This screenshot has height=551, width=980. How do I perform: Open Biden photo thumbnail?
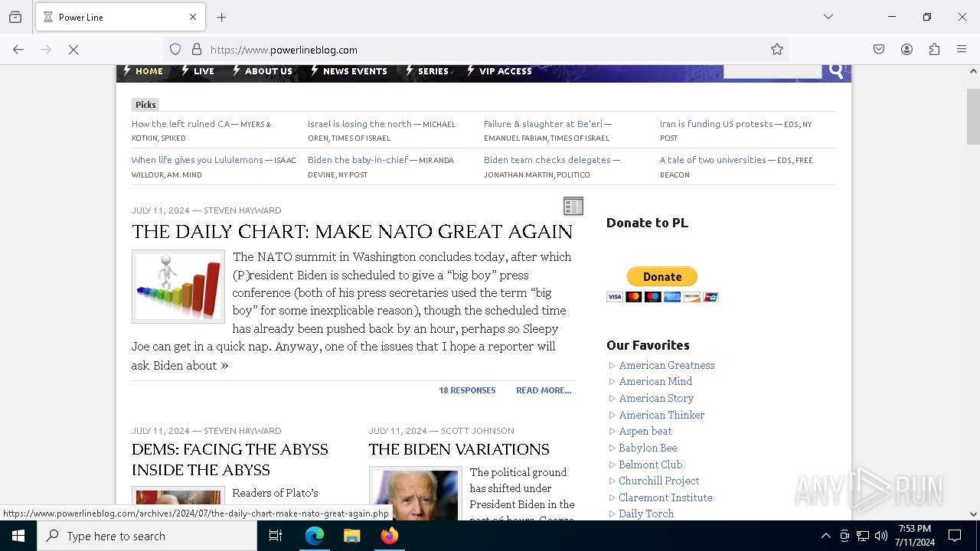416,494
